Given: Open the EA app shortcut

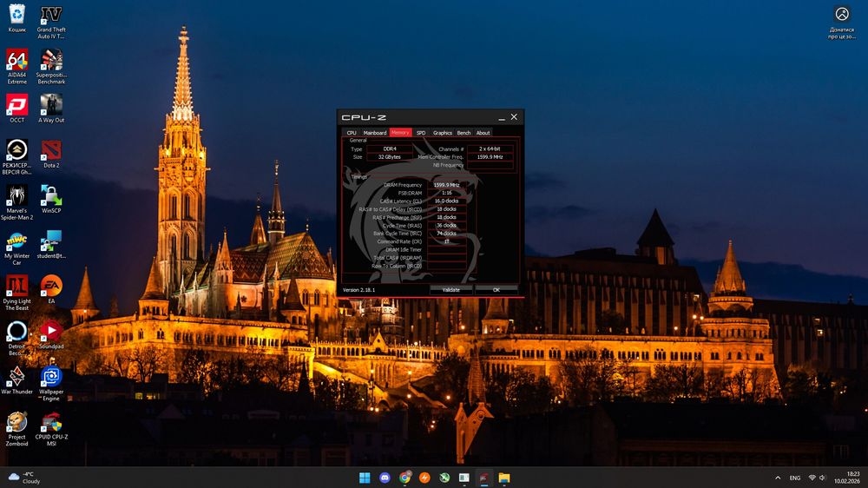Looking at the screenshot, I should pos(51,290).
